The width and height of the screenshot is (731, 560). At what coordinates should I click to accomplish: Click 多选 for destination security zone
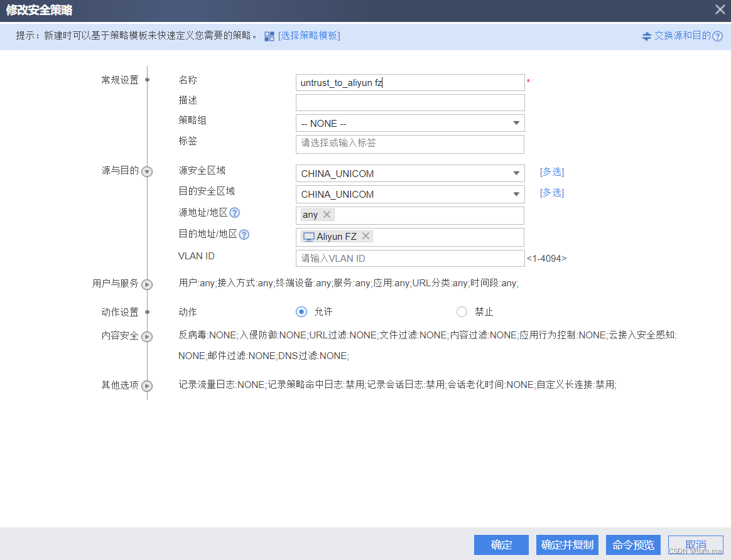552,192
